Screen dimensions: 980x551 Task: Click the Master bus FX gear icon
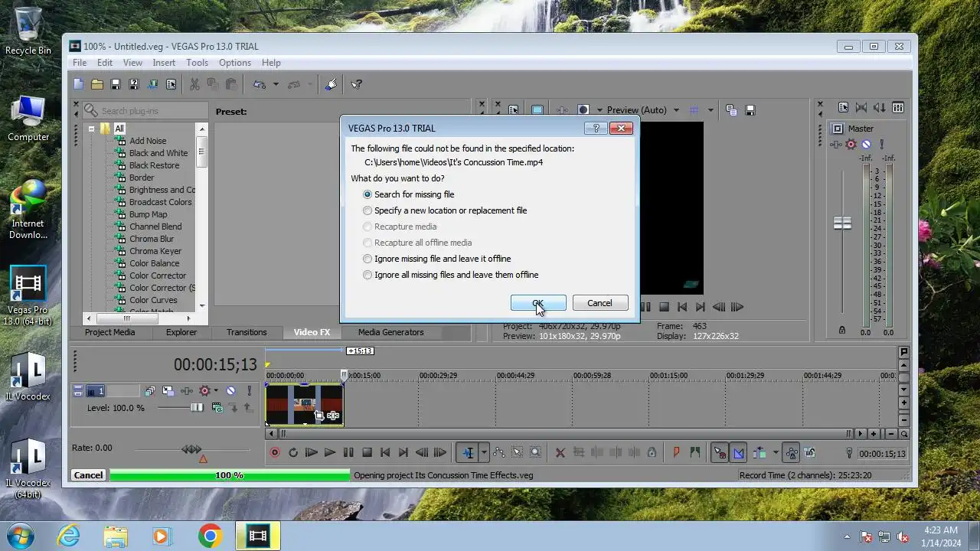tap(851, 144)
